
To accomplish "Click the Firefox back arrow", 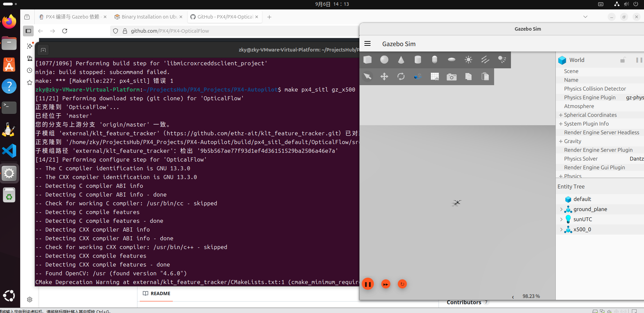I will (x=40, y=31).
